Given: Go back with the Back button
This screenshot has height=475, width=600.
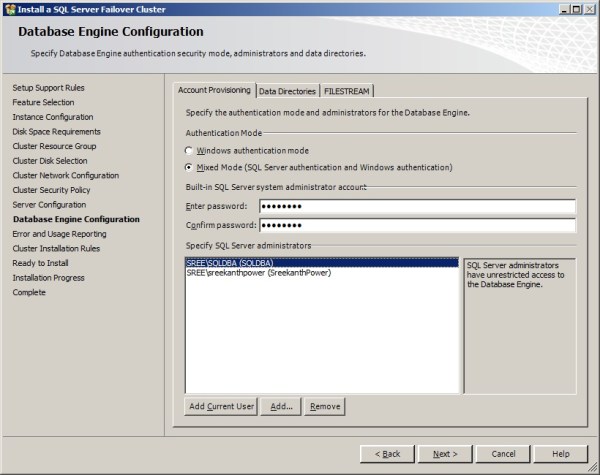Looking at the screenshot, I should click(387, 454).
